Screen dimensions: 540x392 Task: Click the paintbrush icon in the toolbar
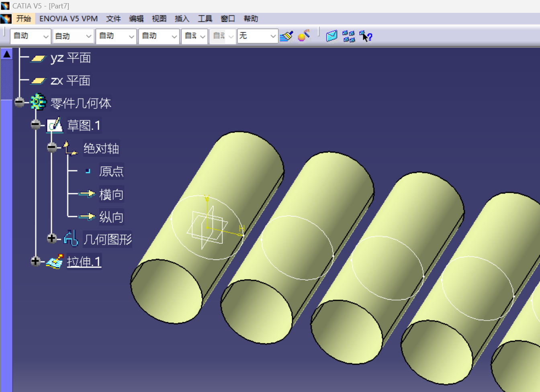coord(286,36)
